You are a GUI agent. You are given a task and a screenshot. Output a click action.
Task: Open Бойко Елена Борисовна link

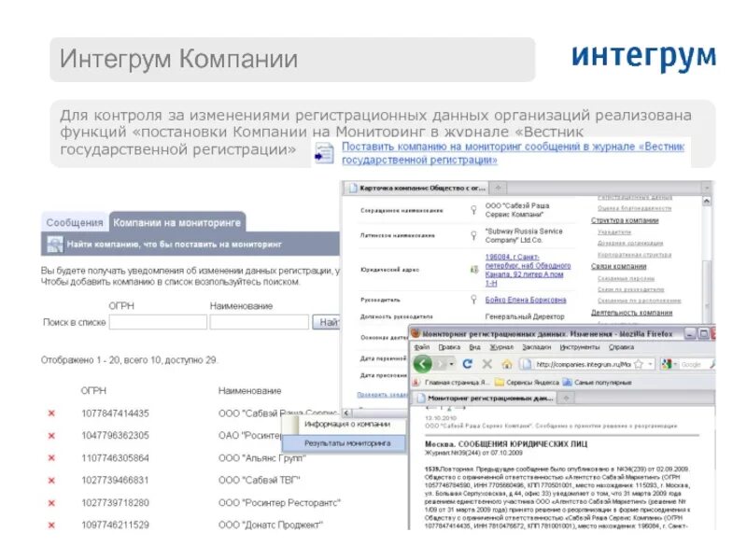pos(526,300)
